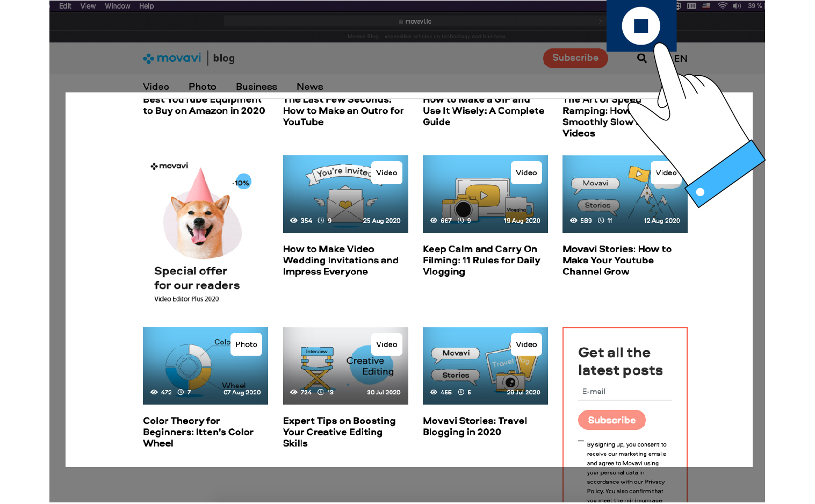Screen dimensions: 815x504
Task: Click the eye views icon showing 724
Action: tap(294, 392)
